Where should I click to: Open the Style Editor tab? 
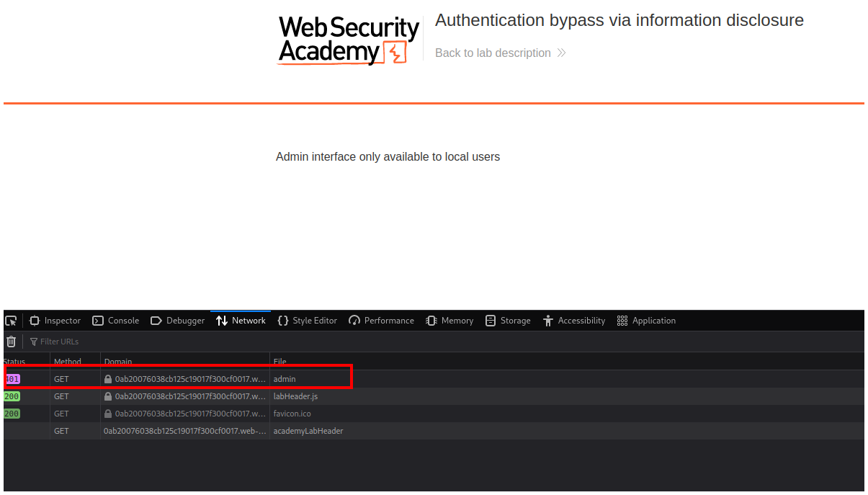pos(307,321)
